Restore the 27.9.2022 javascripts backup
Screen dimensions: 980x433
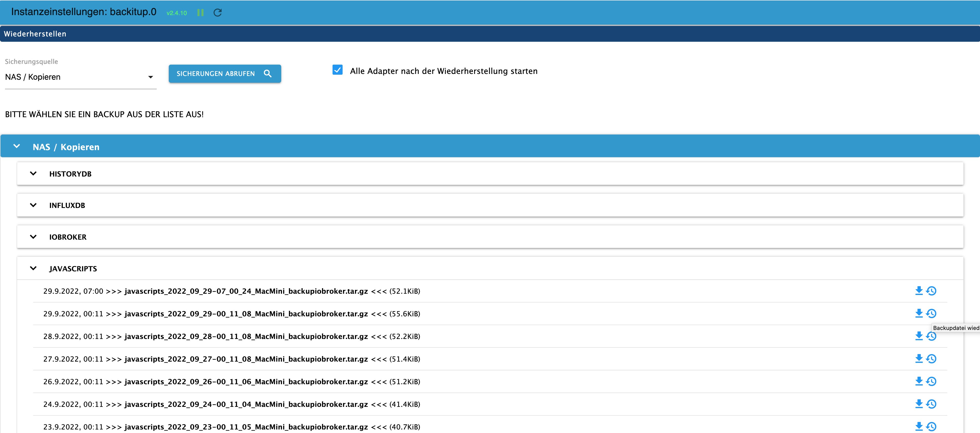931,359
